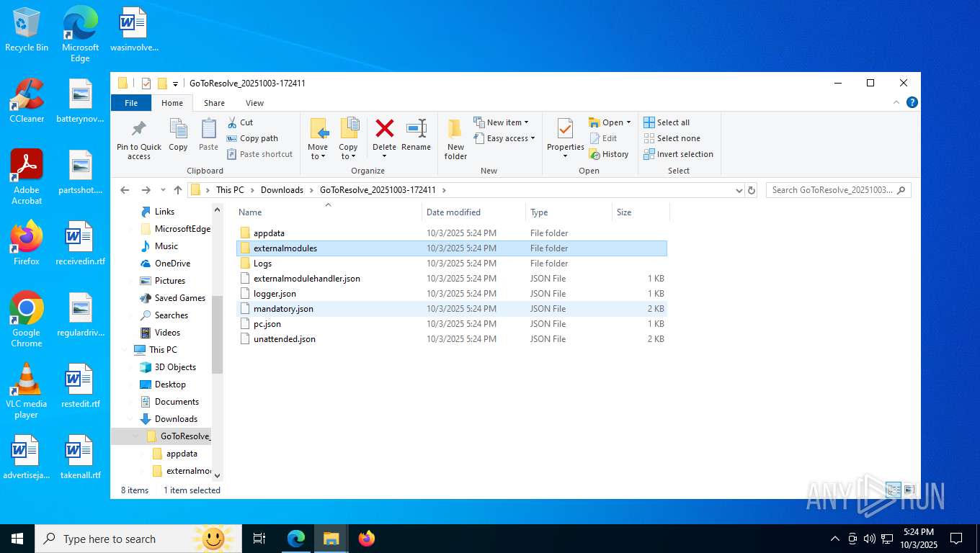Switch to the Share ribbon tab
Screen dimensions: 980x553
point(214,103)
